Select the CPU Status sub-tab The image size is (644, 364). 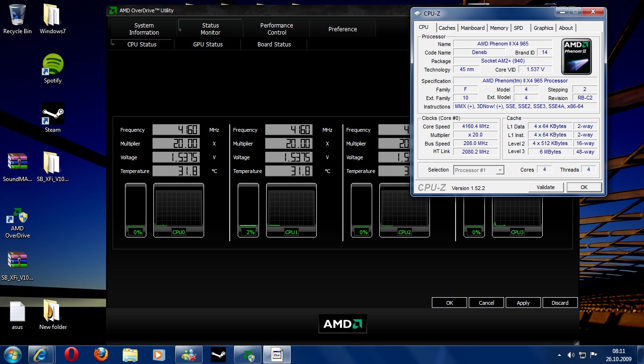tap(142, 44)
